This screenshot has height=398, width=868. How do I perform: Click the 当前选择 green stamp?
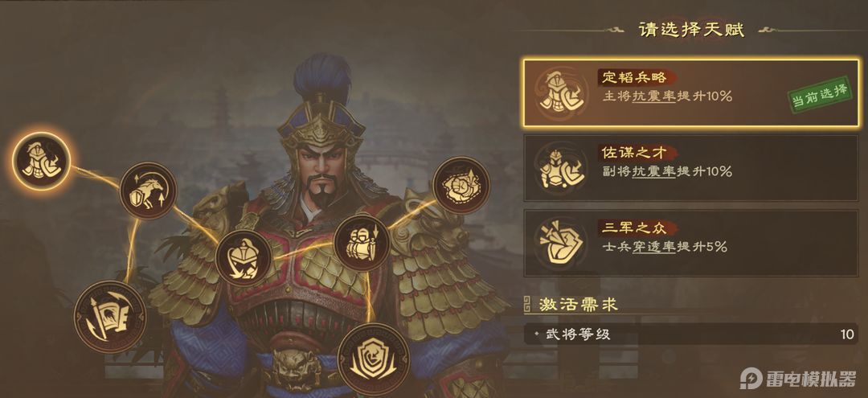click(x=820, y=95)
